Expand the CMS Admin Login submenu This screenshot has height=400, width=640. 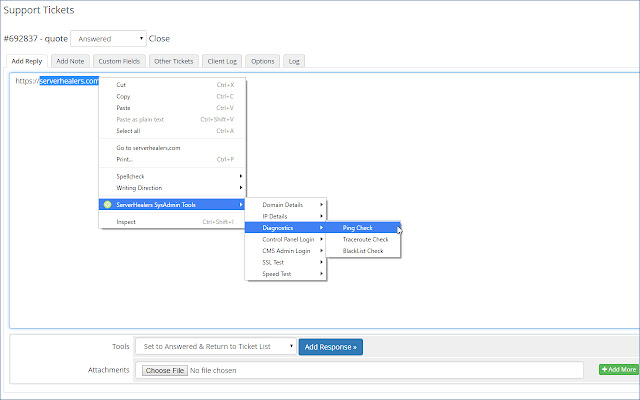(286, 251)
